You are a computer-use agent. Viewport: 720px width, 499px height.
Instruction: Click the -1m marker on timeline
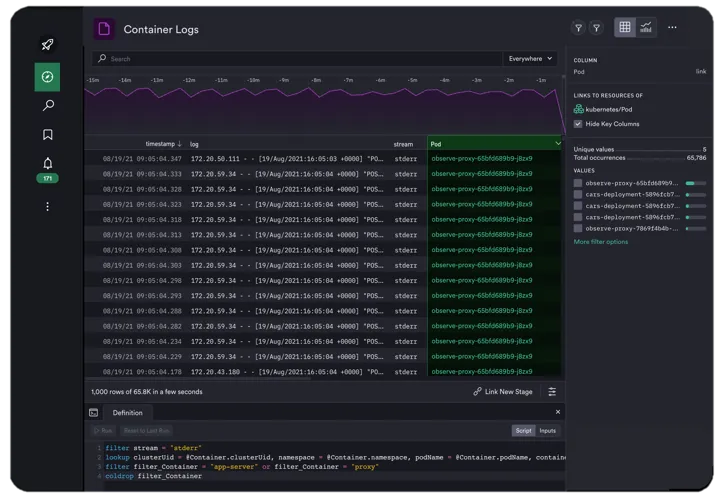541,80
